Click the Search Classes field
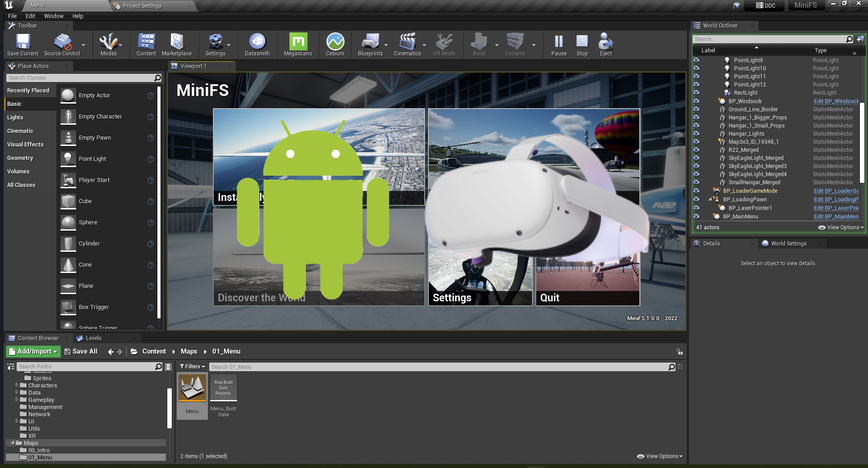This screenshot has width=868, height=468. [x=84, y=78]
